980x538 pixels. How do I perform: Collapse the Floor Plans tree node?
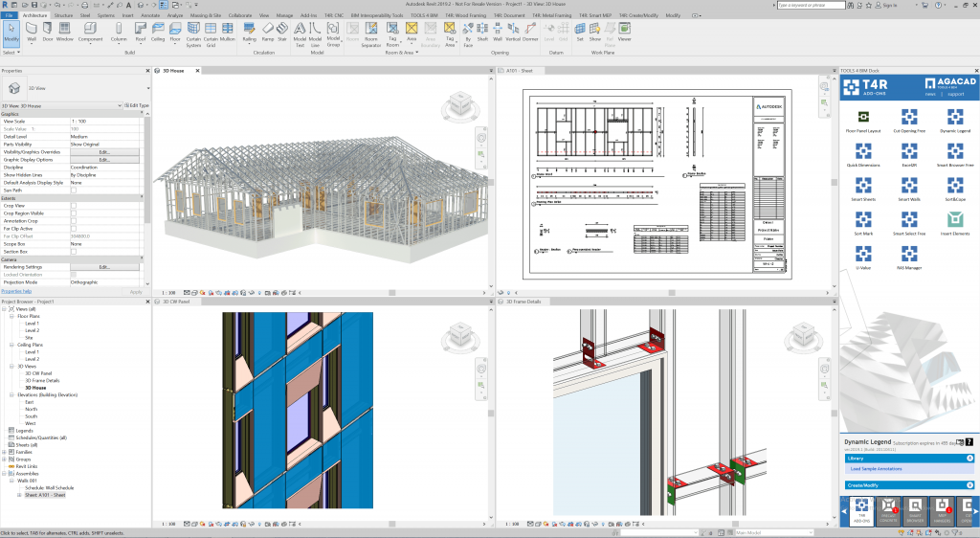11,316
